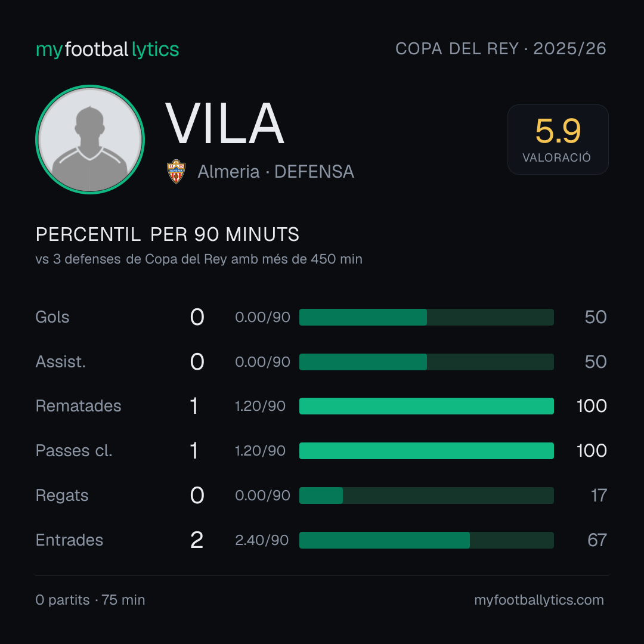This screenshot has height=644, width=644.
Task: Open the 5.9 Valoració rating box
Action: tap(558, 139)
